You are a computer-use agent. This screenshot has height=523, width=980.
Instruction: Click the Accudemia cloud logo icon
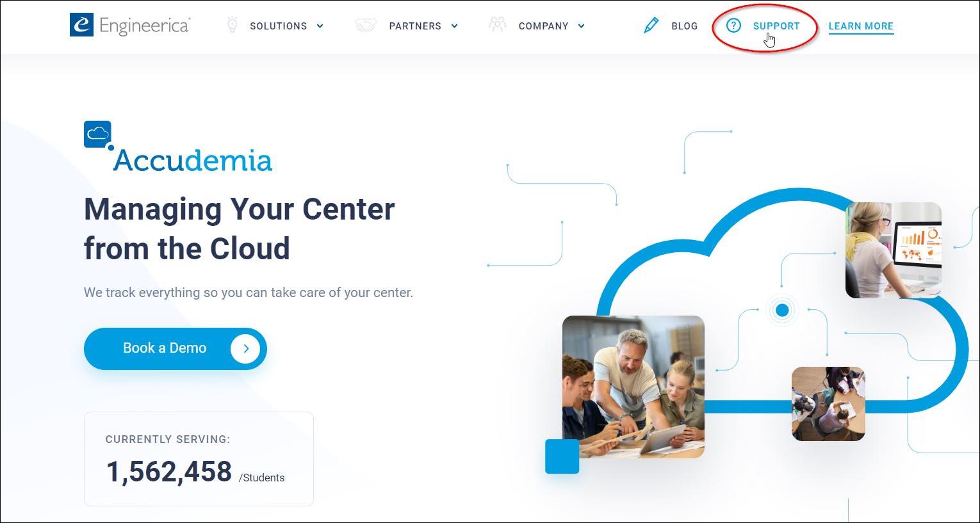(98, 134)
